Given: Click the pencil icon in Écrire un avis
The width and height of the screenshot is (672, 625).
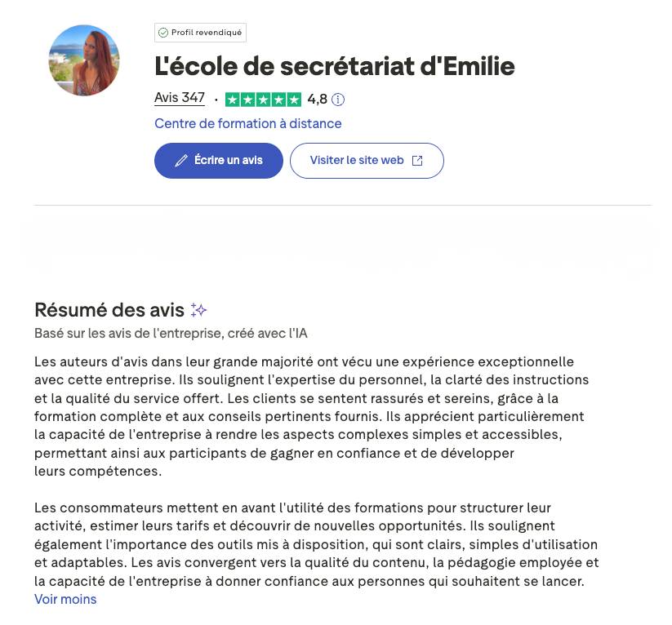Looking at the screenshot, I should (181, 161).
